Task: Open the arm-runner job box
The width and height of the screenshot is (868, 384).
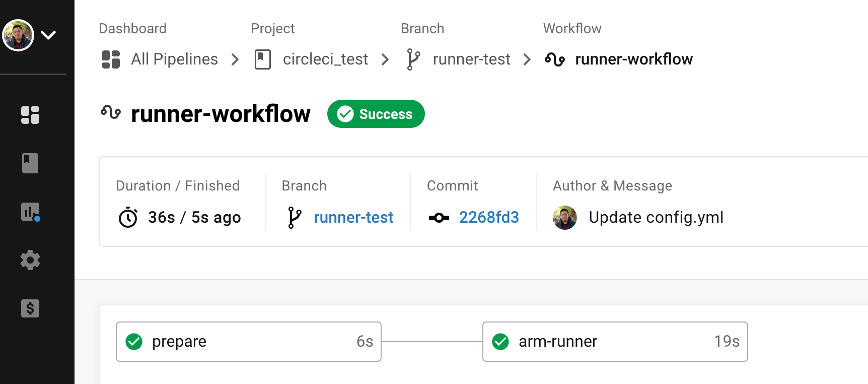Action: pos(615,342)
